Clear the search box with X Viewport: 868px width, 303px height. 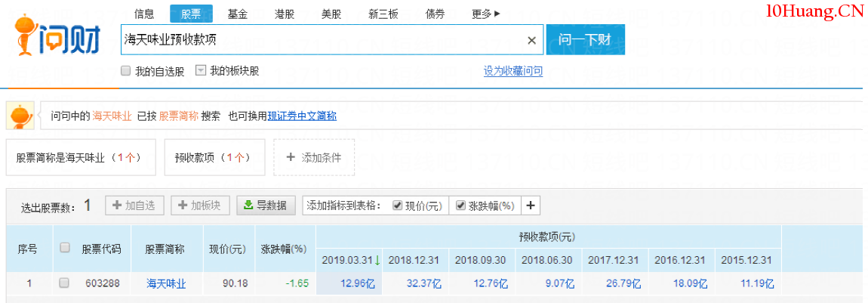pyautogui.click(x=531, y=40)
